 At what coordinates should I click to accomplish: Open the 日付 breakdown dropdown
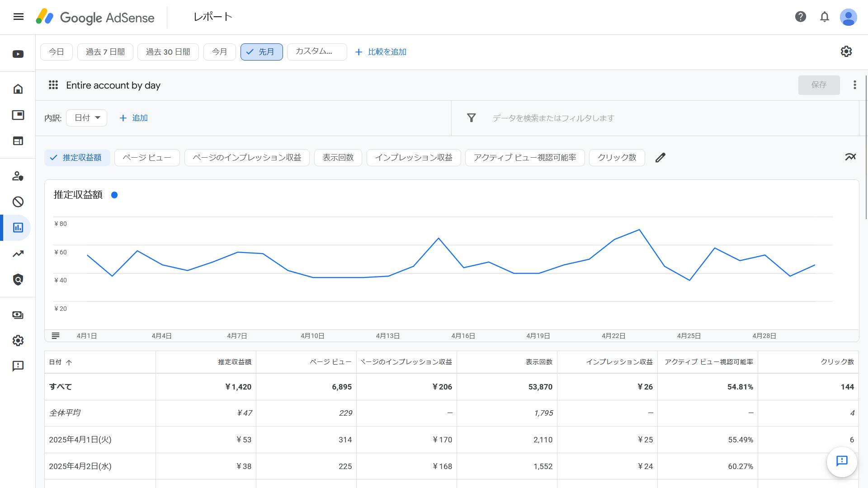pyautogui.click(x=87, y=118)
